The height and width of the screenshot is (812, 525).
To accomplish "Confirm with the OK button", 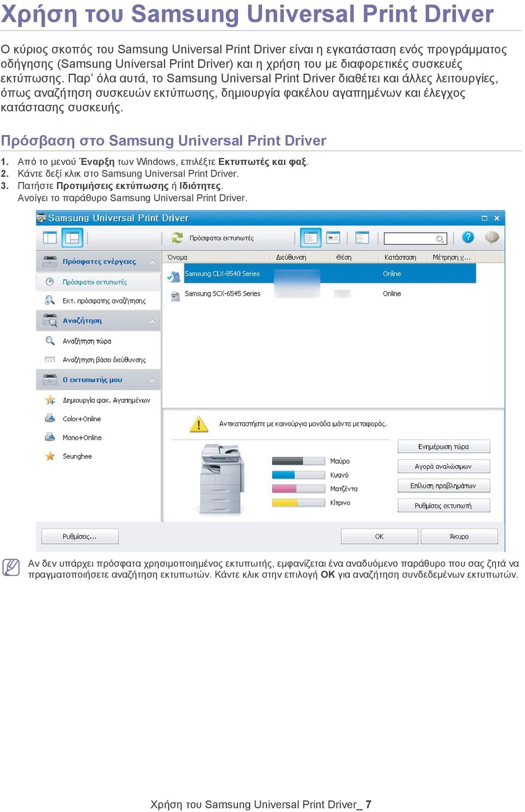I will click(x=380, y=537).
